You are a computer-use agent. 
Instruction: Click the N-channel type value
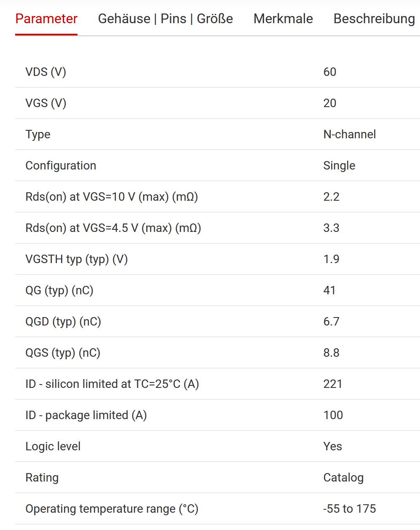click(350, 134)
